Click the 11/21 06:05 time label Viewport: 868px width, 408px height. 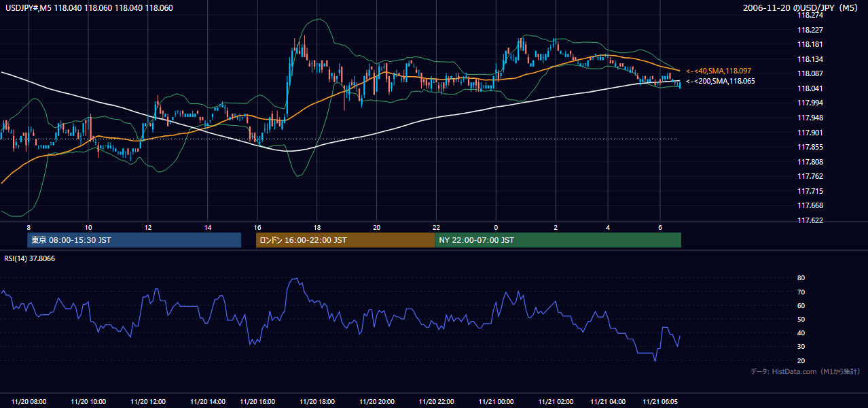tap(660, 402)
